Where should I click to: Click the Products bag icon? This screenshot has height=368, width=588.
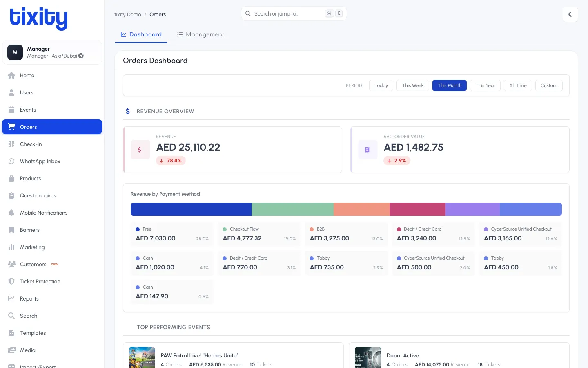[11, 178]
